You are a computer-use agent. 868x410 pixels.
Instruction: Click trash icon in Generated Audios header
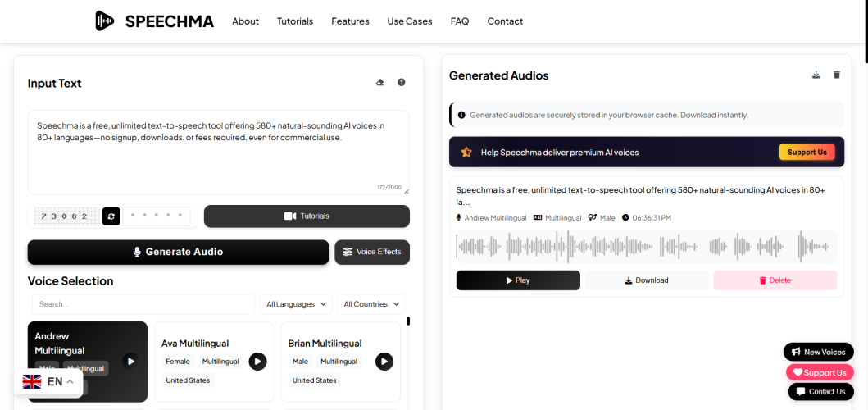(x=837, y=75)
